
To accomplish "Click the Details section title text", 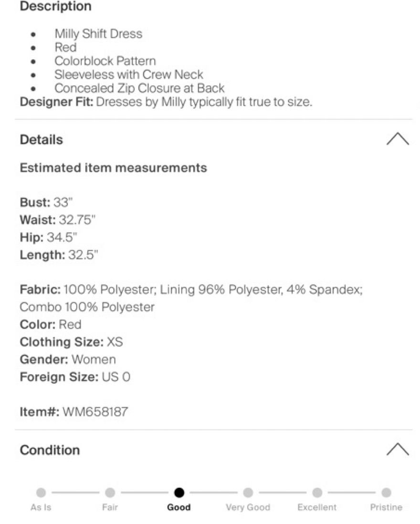I will pos(42,140).
